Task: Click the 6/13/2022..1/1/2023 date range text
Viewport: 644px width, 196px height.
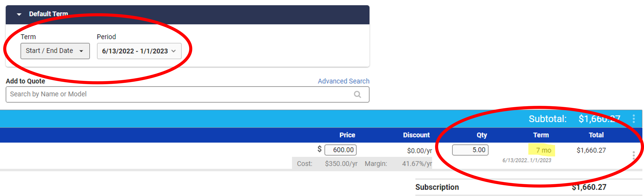Action: pos(527,160)
